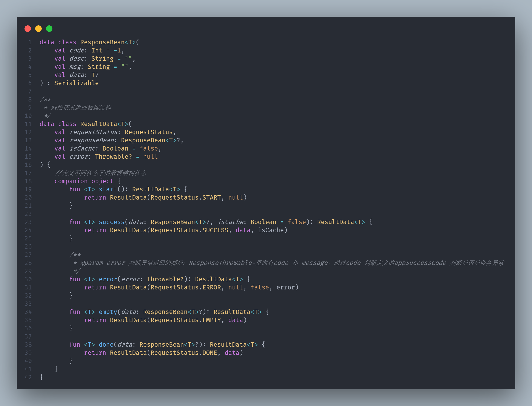Click the @param error comment text
This screenshot has width=532, height=406.
pyautogui.click(x=103, y=263)
